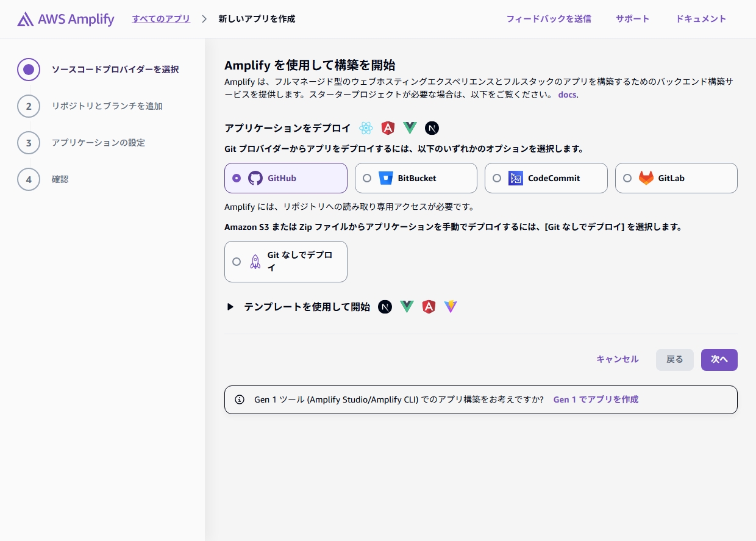Open the docs link in the description

coord(567,95)
